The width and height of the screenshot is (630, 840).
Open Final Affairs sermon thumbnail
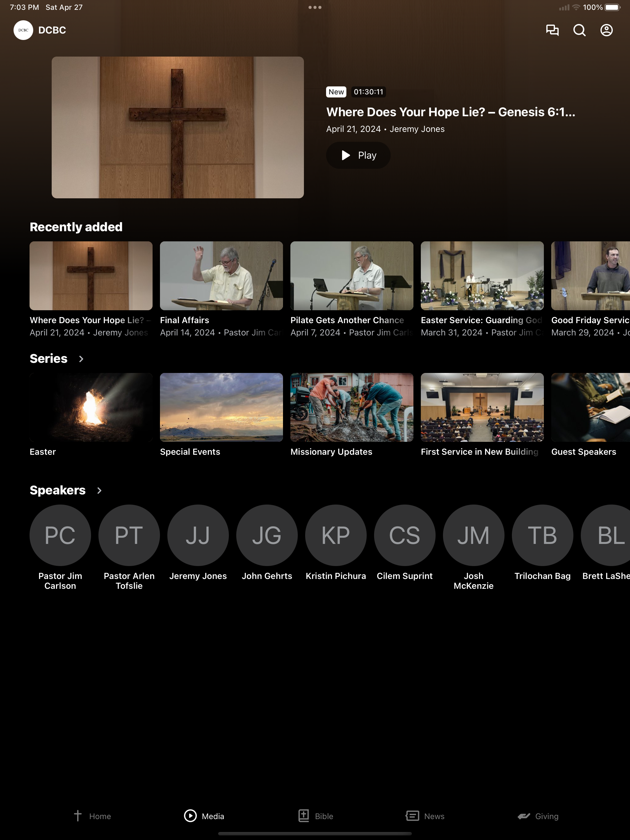221,276
